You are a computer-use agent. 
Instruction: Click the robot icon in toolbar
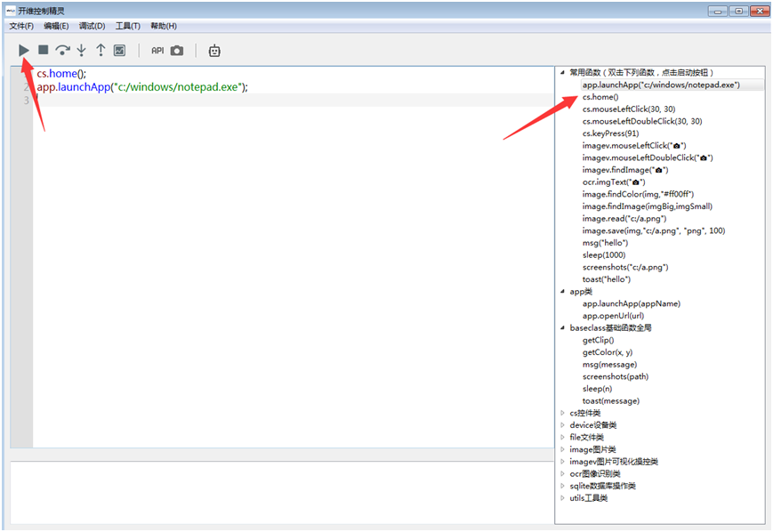[x=214, y=51]
